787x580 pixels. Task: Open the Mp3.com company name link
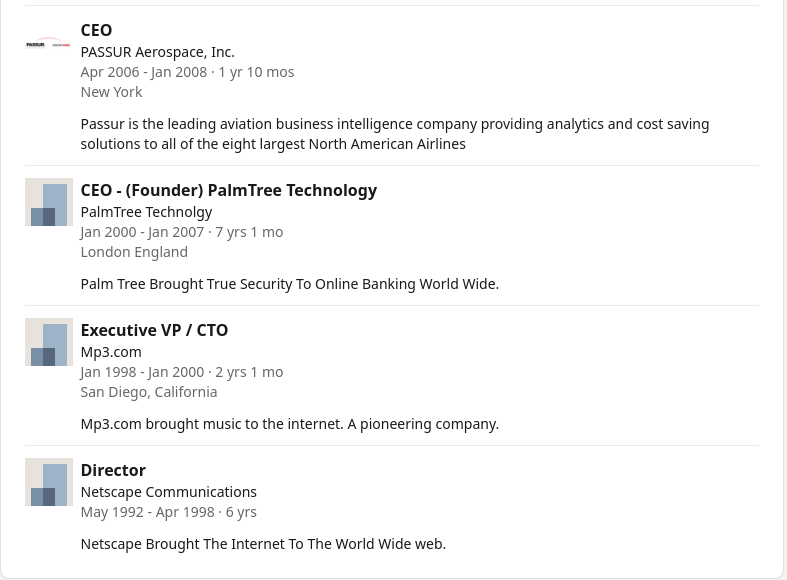point(111,351)
